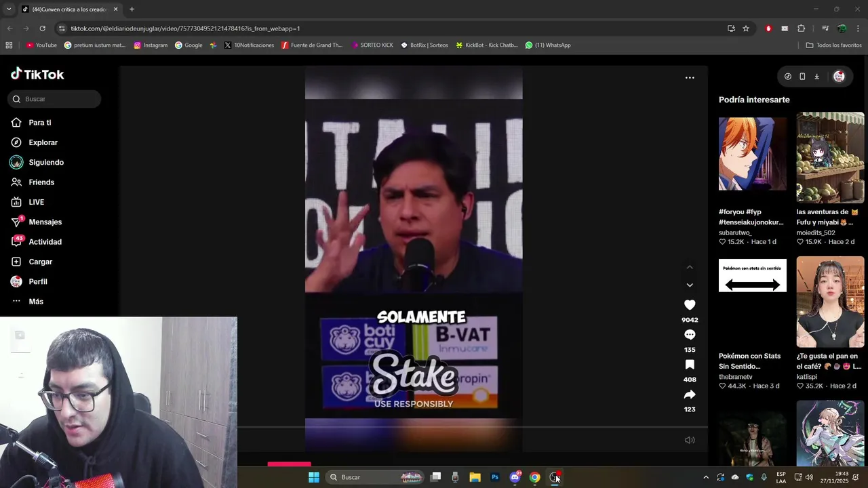Open Photoshop from the taskbar
This screenshot has width=868, height=488.
pyautogui.click(x=495, y=477)
